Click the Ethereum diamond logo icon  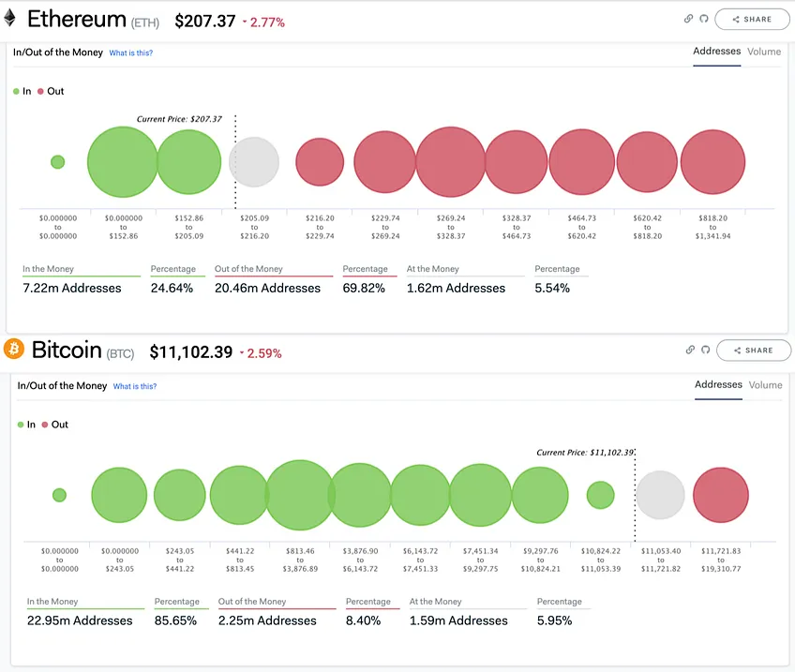[9, 18]
